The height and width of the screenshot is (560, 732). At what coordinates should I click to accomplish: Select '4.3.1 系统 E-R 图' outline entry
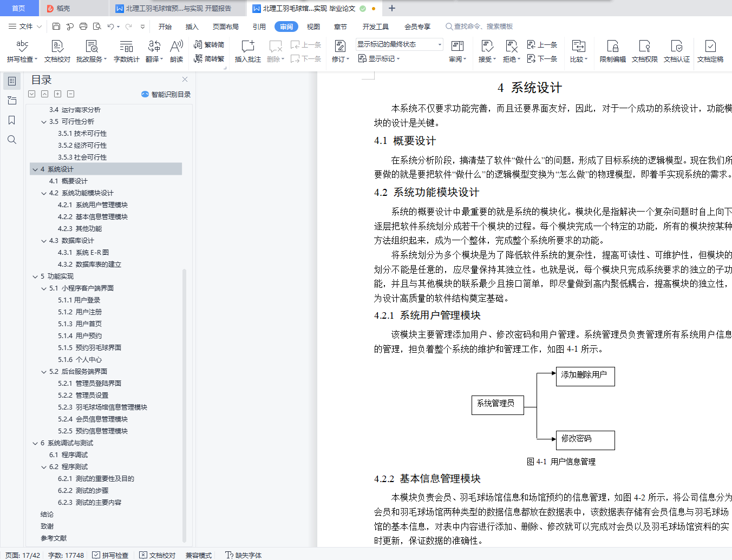point(83,253)
